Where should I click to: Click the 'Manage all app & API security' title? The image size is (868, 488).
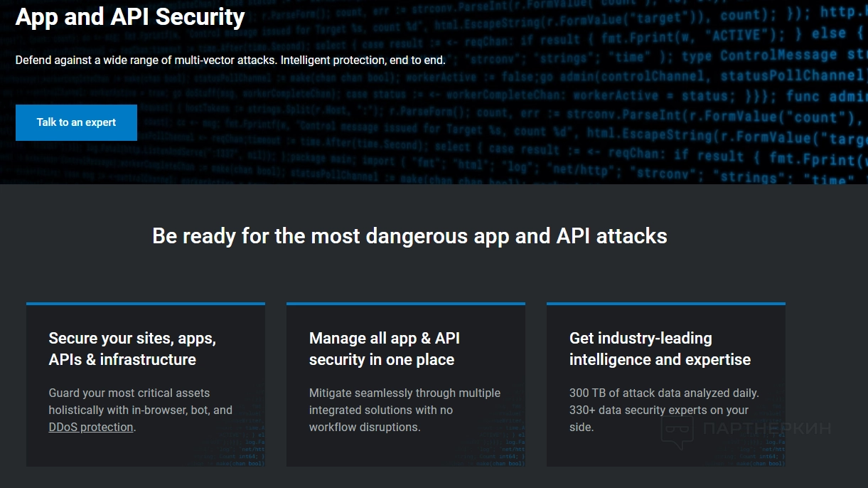384,349
